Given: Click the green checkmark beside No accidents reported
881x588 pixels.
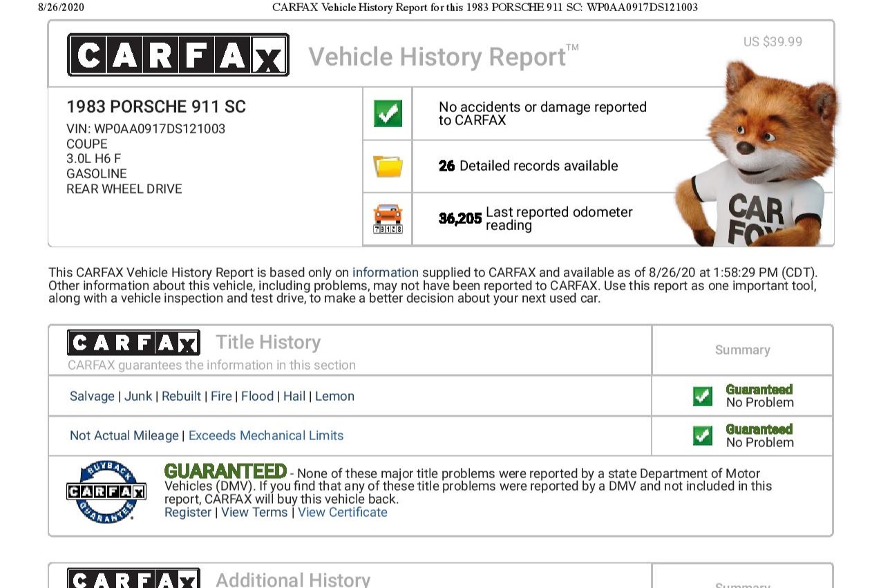Looking at the screenshot, I should (388, 113).
